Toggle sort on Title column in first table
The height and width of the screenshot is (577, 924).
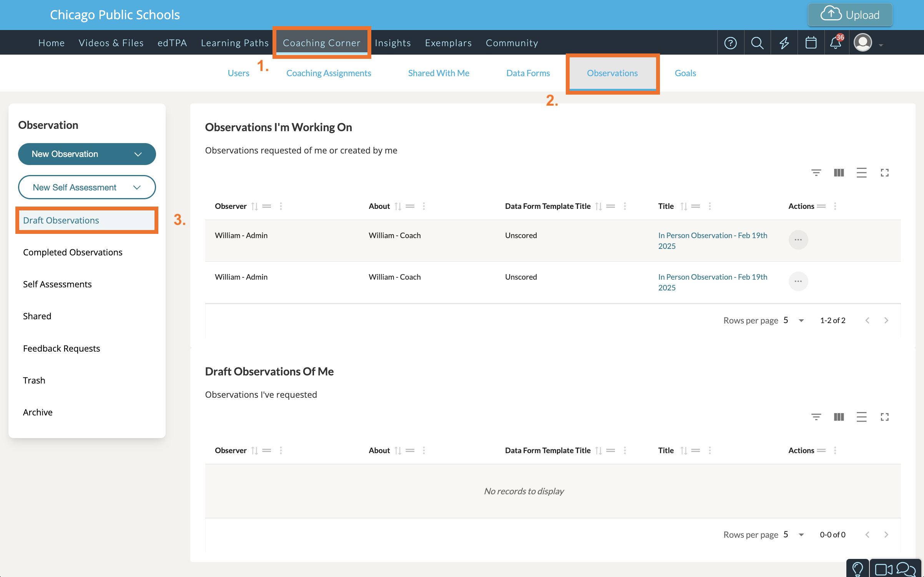click(x=683, y=206)
